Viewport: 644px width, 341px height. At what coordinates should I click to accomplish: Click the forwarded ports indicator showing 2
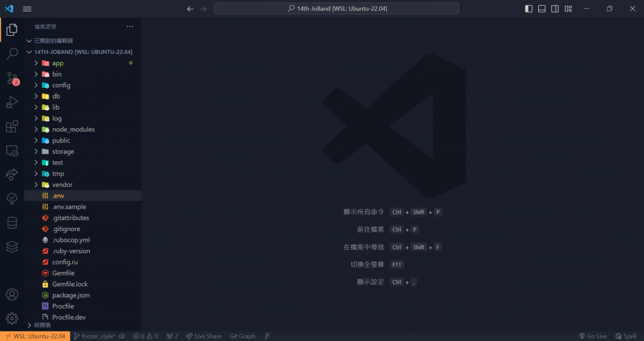[x=172, y=337]
